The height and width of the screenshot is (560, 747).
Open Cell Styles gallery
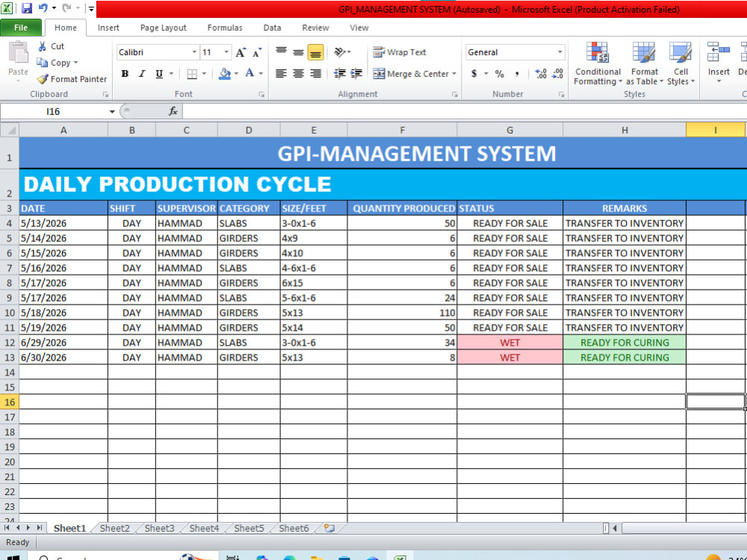681,63
